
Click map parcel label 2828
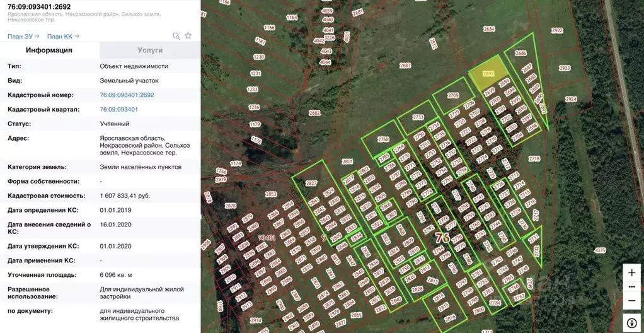[417, 289]
